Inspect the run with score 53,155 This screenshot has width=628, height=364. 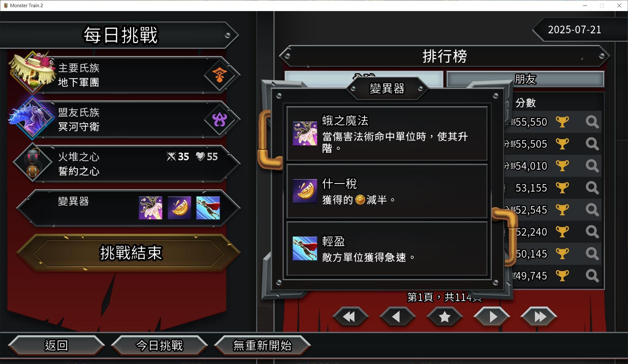pos(592,188)
